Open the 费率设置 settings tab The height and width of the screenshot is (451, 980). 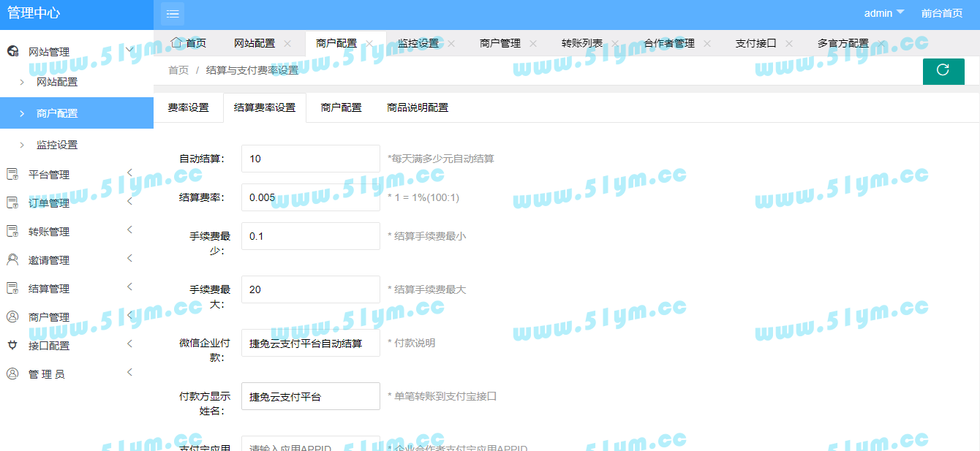point(189,107)
